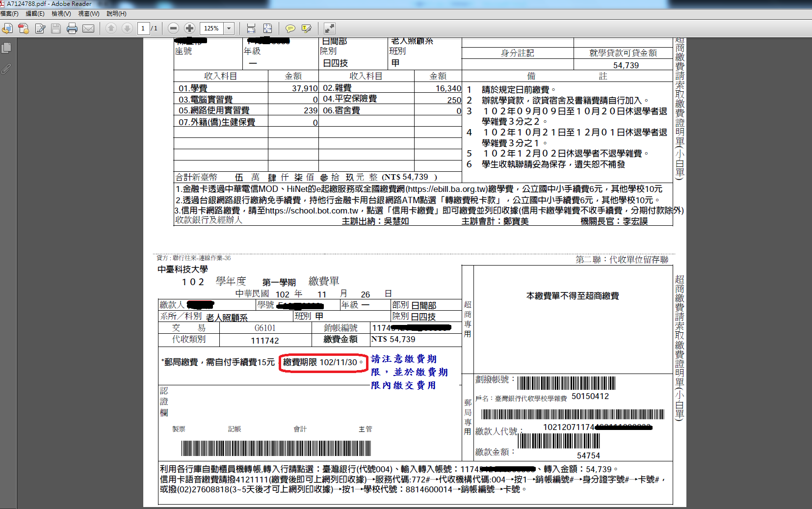Image resolution: width=812 pixels, height=509 pixels.
Task: Click the 劃撥帳號 barcode
Action: [x=566, y=383]
